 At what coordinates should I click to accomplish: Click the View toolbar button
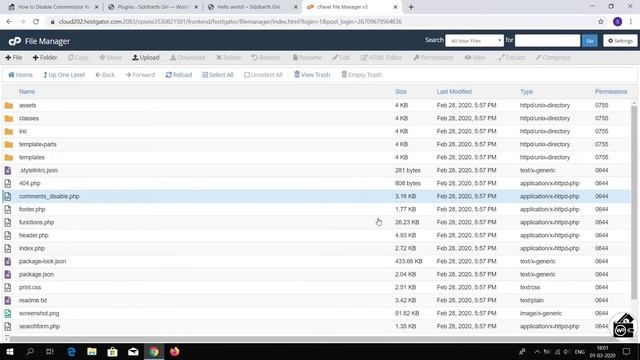[475, 58]
